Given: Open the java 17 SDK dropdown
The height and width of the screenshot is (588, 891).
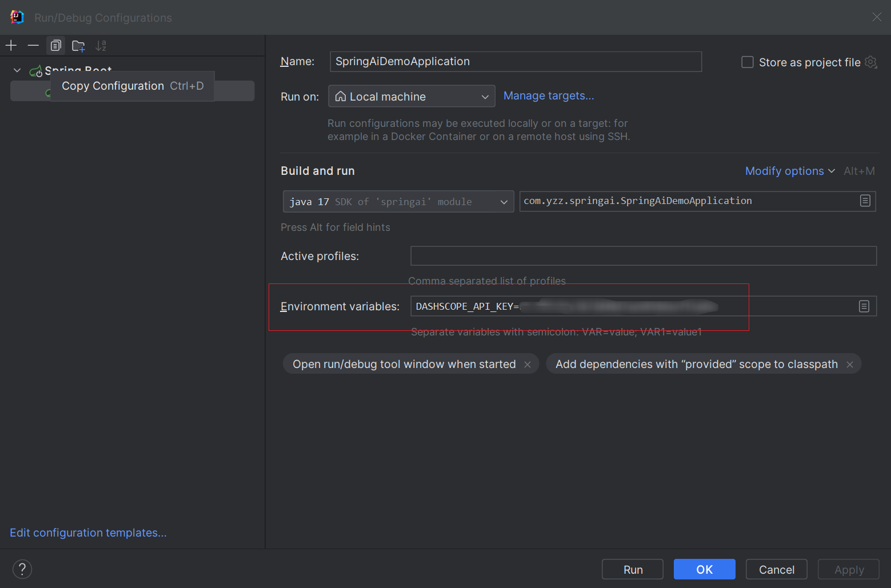Looking at the screenshot, I should point(504,201).
